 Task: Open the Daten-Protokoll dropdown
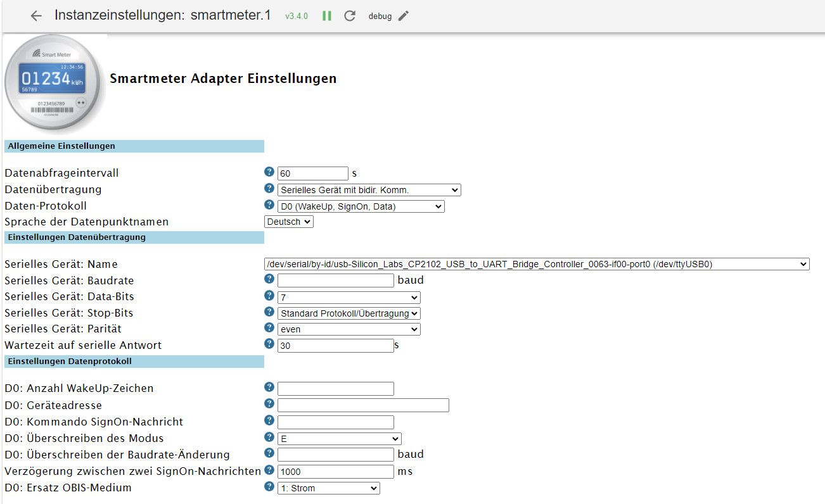pos(361,206)
